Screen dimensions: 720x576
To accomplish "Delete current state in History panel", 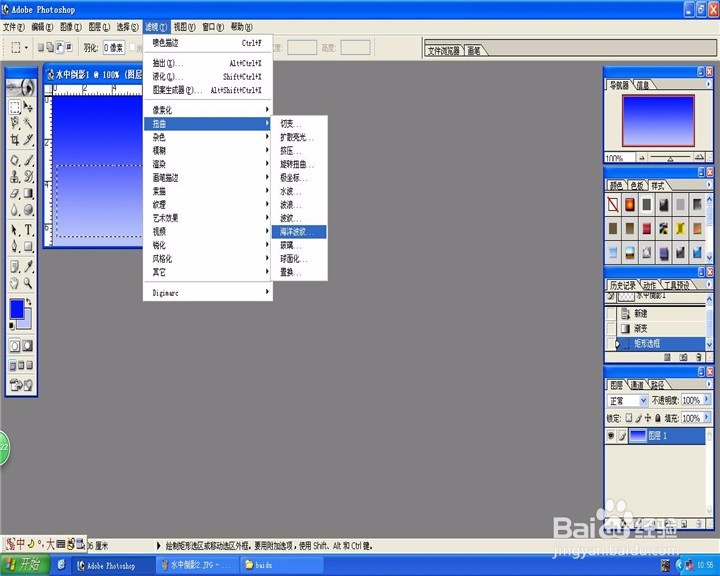I will click(x=699, y=357).
